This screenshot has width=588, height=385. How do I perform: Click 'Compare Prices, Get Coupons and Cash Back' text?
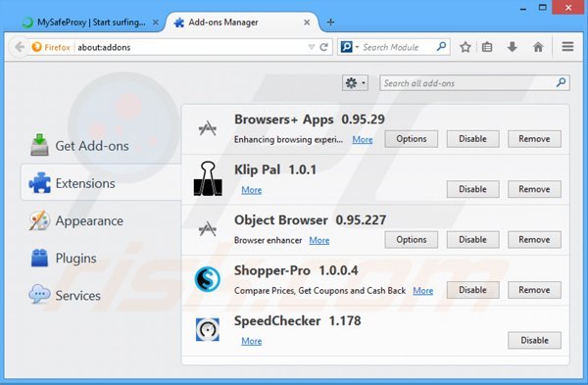[x=319, y=291]
